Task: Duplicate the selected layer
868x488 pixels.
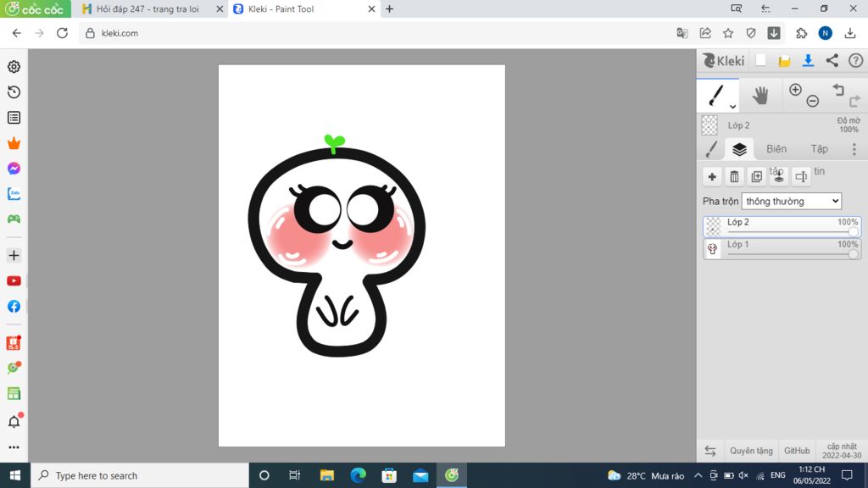Action: click(756, 176)
